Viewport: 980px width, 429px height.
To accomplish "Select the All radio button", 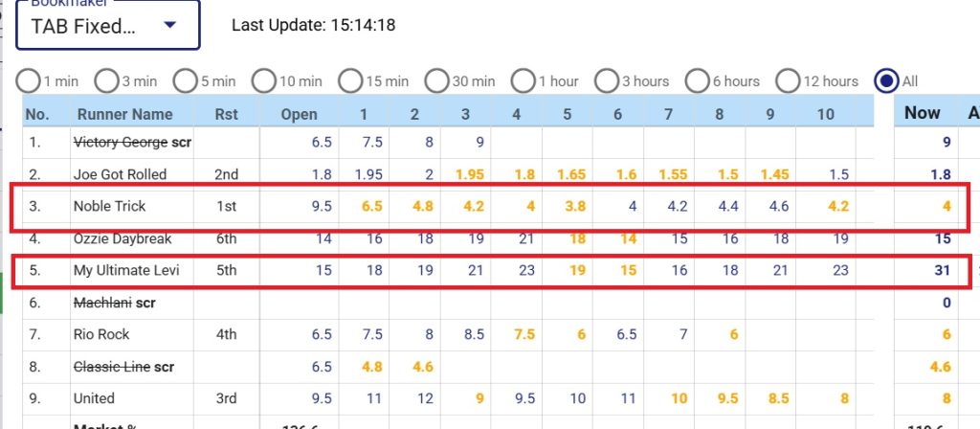I will (x=887, y=81).
